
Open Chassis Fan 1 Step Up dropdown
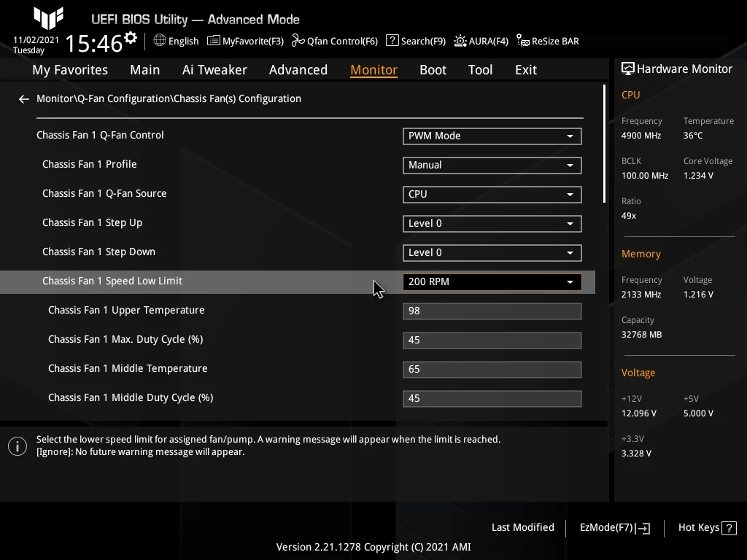[x=492, y=224]
